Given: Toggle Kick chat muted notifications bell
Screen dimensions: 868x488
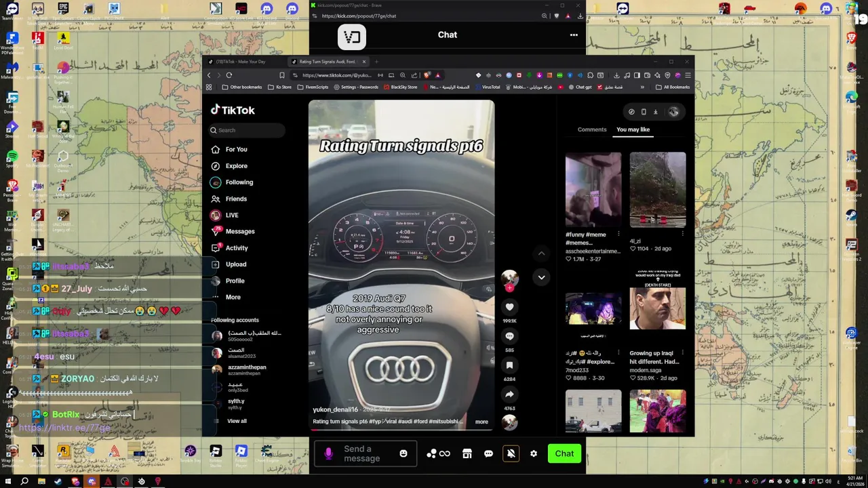Looking at the screenshot, I should point(511,453).
